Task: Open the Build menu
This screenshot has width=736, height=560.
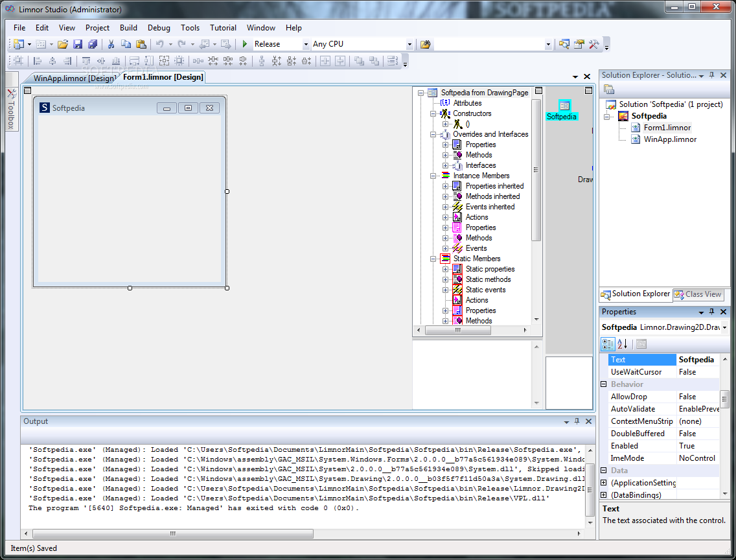Action: point(128,28)
